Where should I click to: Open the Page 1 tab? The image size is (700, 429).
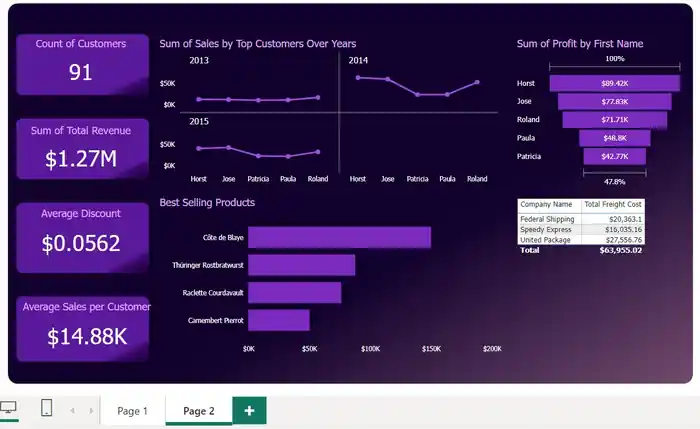(132, 411)
